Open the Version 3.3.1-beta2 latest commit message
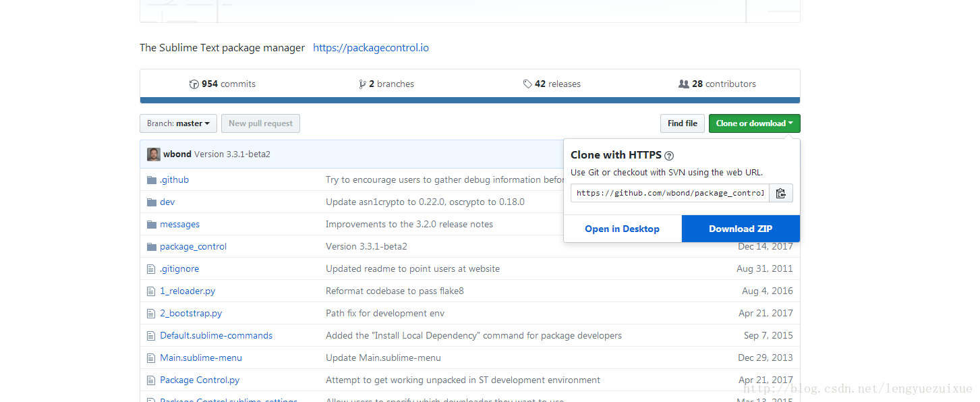Screen dimensions: 980x402 click(233, 154)
